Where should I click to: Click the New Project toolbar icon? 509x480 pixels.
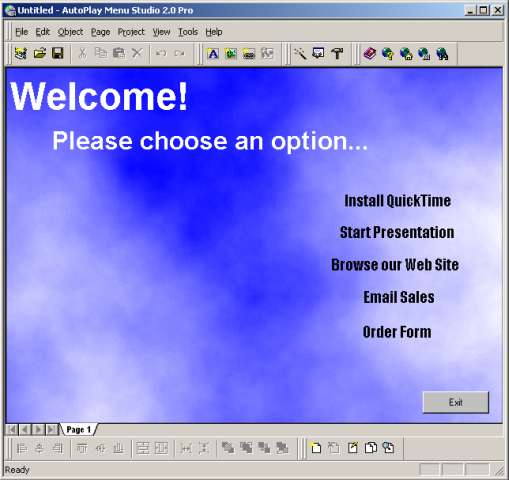click(21, 53)
